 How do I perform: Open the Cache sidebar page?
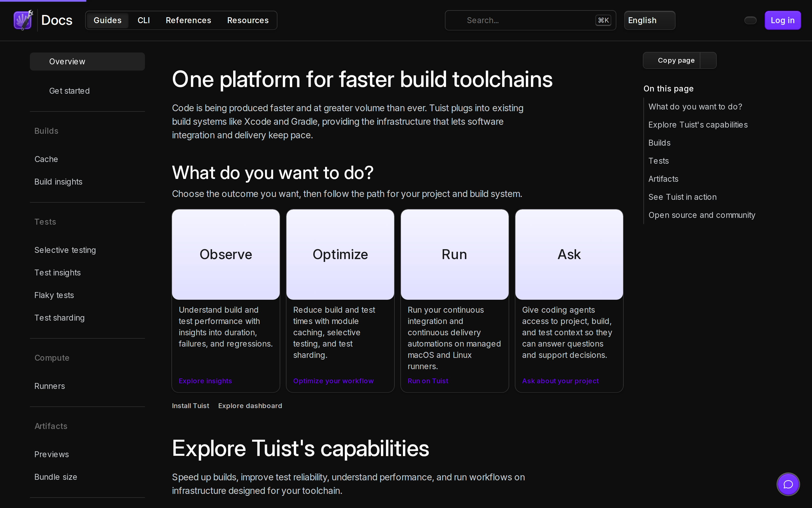click(x=46, y=159)
